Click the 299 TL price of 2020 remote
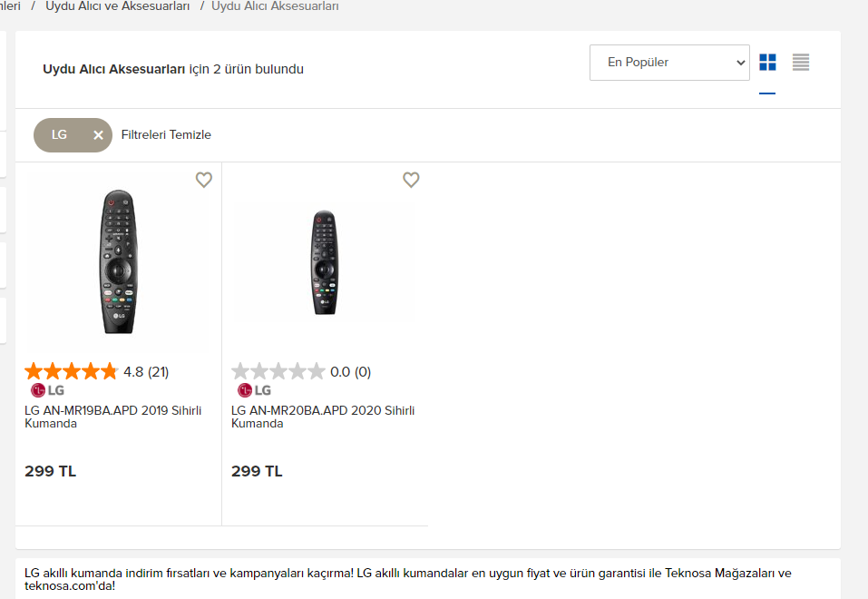 pyautogui.click(x=257, y=471)
